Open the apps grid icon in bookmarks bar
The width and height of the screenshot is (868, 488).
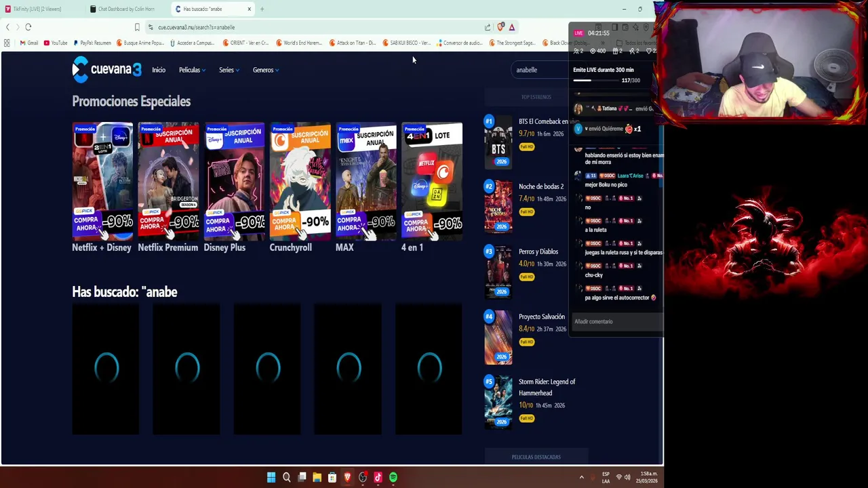[7, 43]
